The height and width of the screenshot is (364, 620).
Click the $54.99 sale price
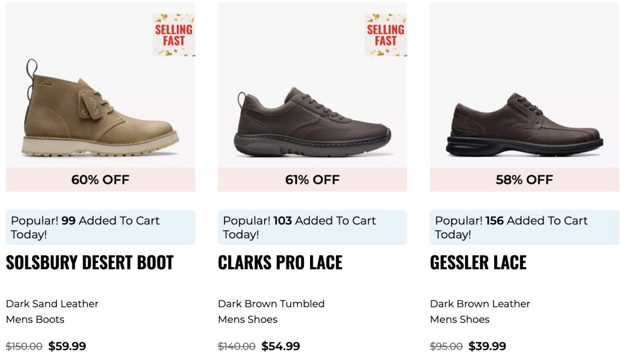point(281,346)
